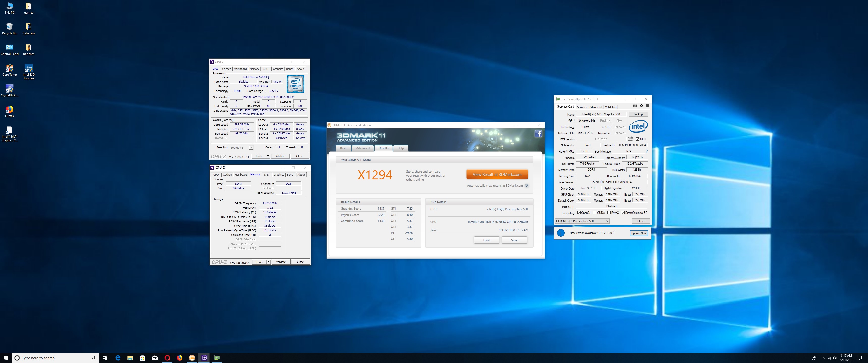Open SPD tab in lower CPU-Z
The width and height of the screenshot is (868, 363).
[x=266, y=174]
